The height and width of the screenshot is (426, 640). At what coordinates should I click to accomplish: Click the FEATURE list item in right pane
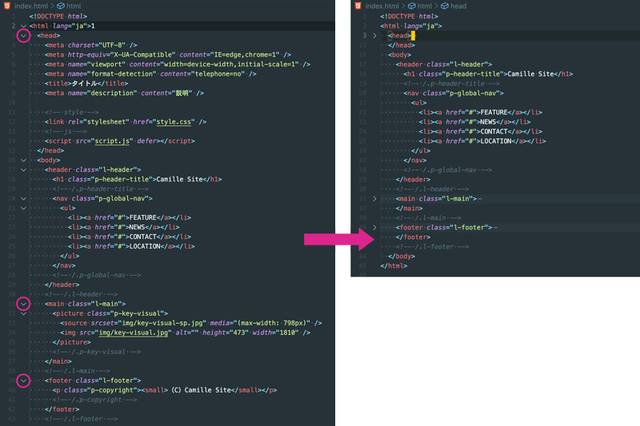coord(480,112)
